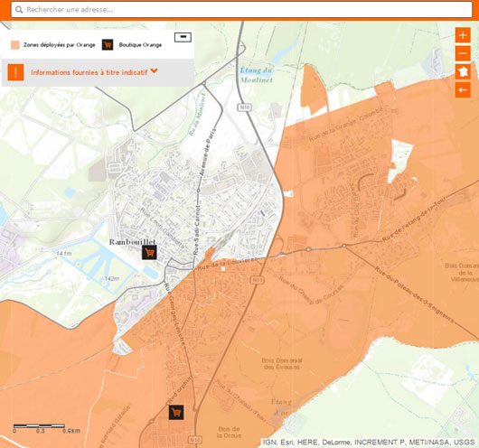The image size is (479, 448).
Task: Click the map scale bar
Action: [39, 425]
